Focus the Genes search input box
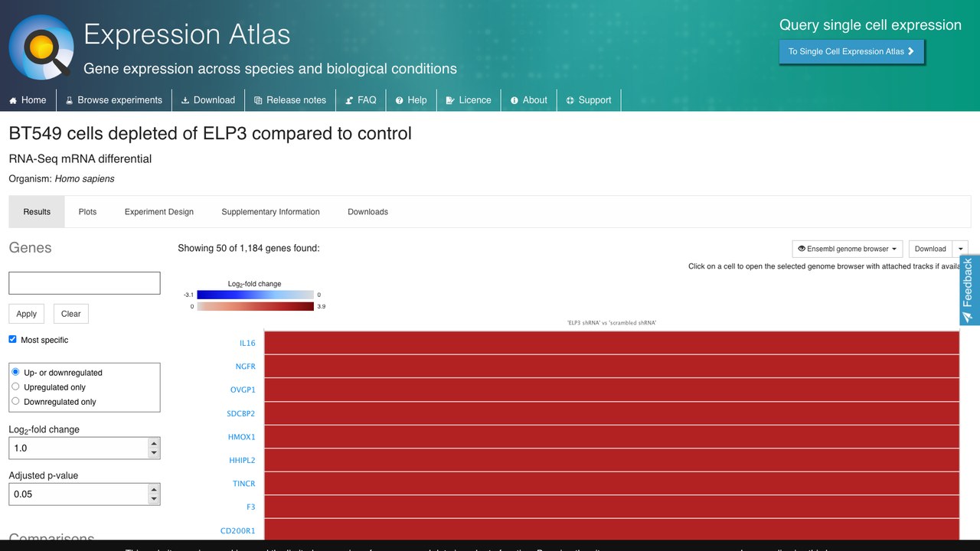Image resolution: width=980 pixels, height=551 pixels. click(84, 283)
